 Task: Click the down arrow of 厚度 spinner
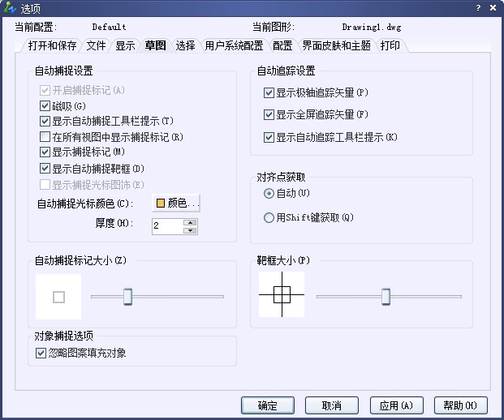(x=190, y=230)
